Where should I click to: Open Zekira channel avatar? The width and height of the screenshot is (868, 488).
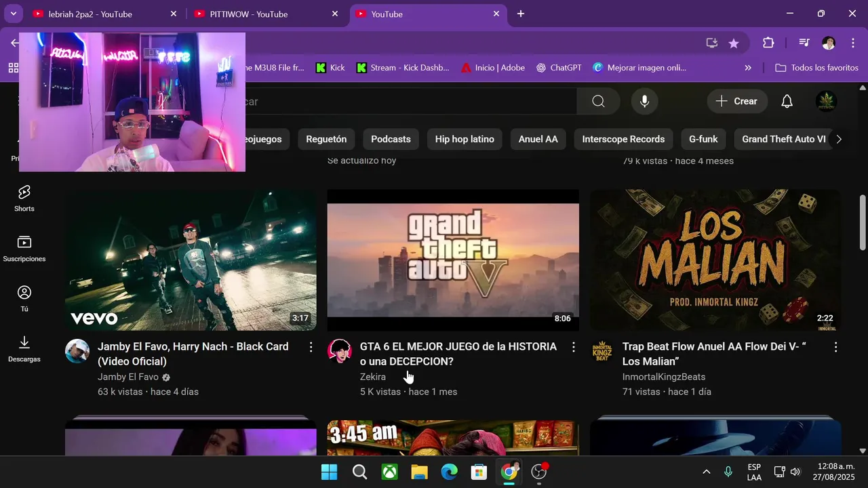click(340, 351)
